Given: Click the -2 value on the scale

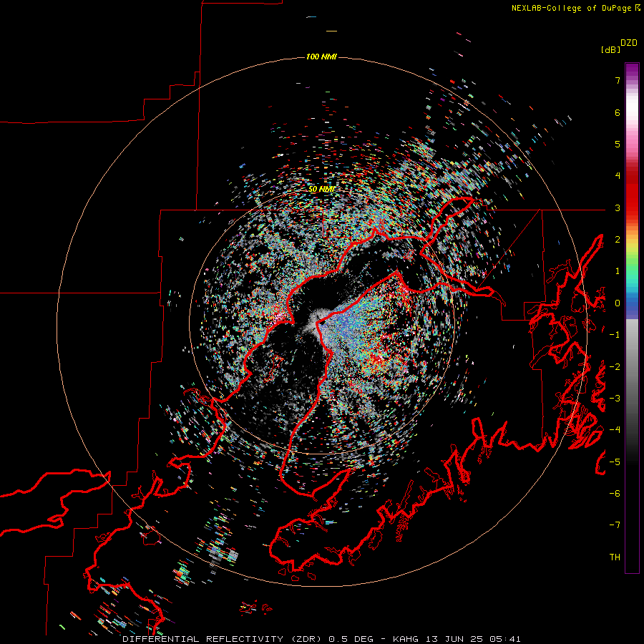Looking at the screenshot, I should pyautogui.click(x=615, y=366).
